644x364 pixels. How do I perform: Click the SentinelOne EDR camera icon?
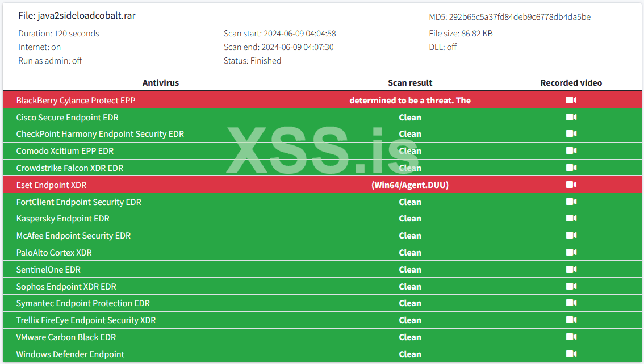click(x=571, y=270)
